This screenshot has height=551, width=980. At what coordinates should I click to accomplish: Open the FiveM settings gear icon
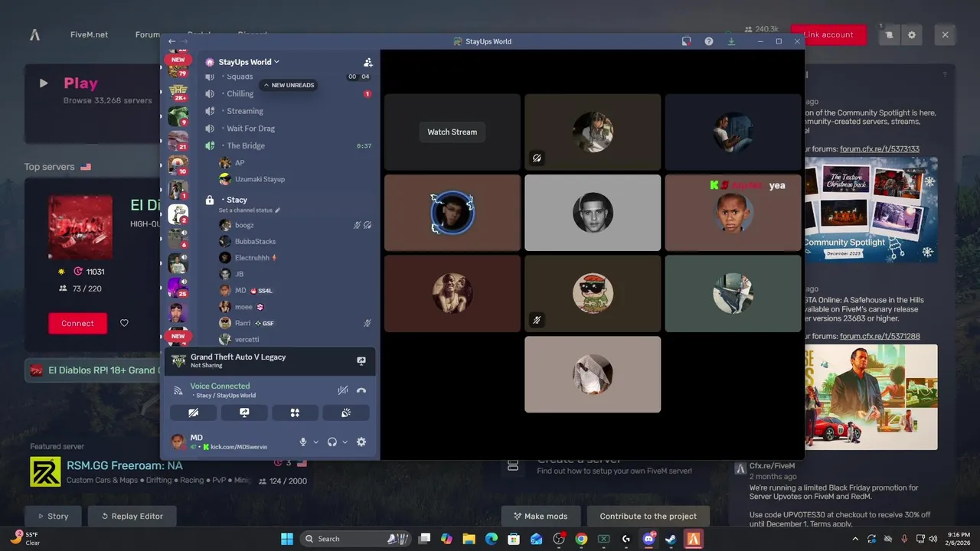click(x=911, y=35)
